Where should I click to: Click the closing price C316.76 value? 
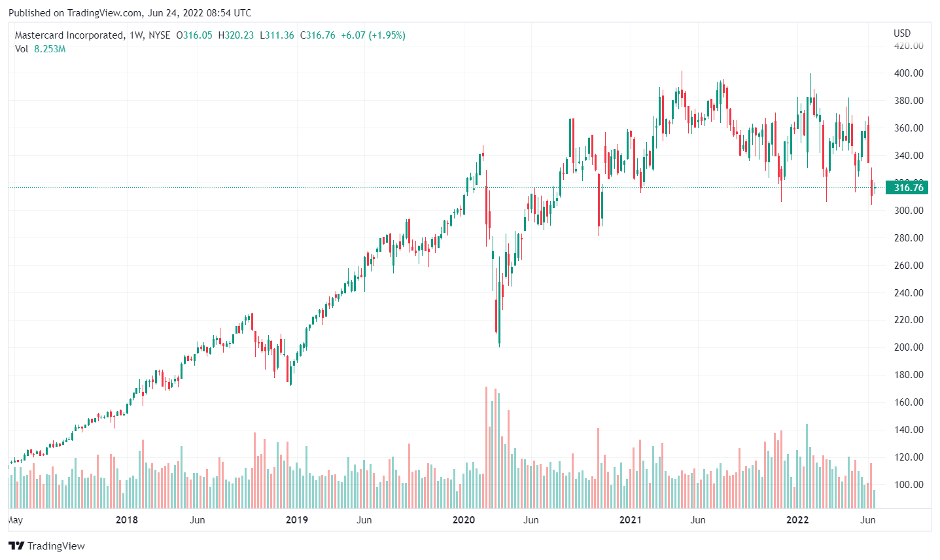coord(317,35)
